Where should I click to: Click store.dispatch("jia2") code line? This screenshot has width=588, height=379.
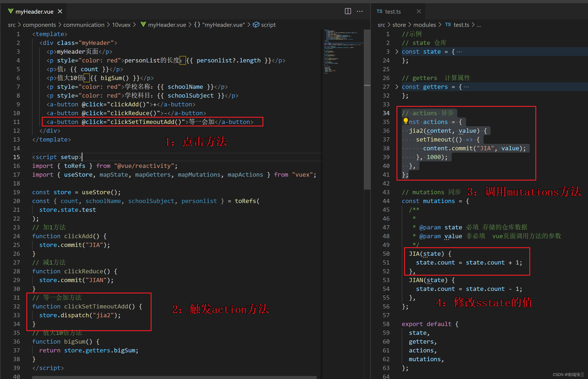pos(80,315)
